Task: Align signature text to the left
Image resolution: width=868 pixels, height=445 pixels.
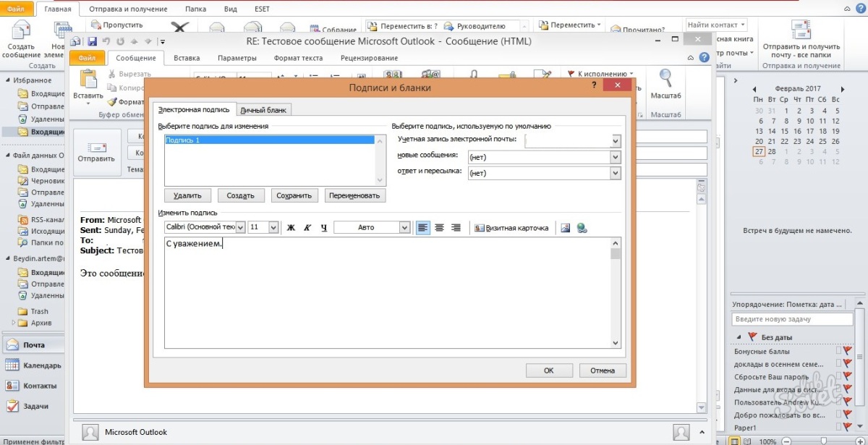Action: [x=422, y=227]
